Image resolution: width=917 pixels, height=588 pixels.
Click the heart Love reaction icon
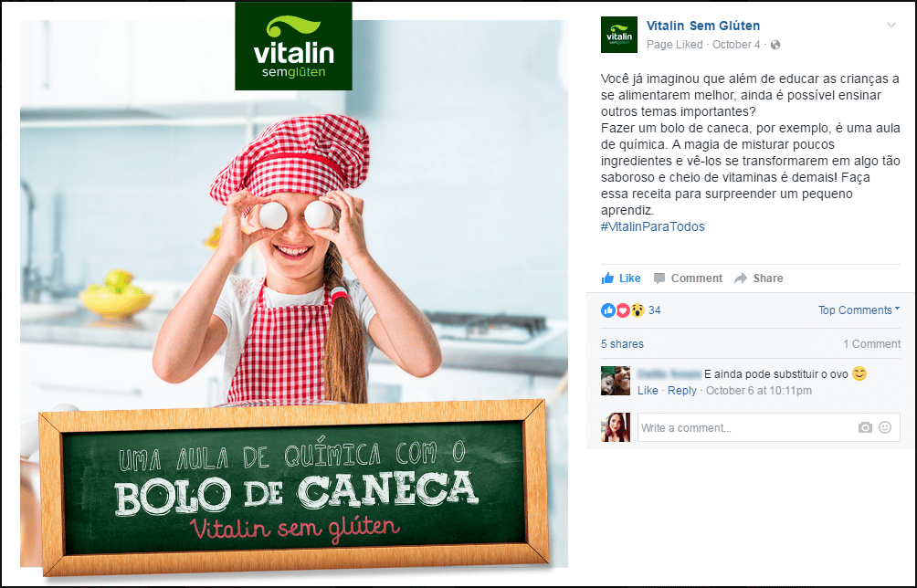[x=623, y=310]
